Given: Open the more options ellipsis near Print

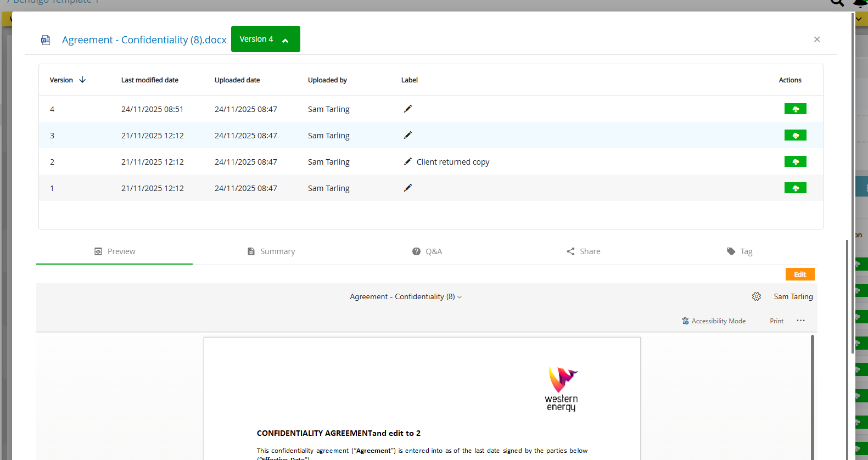Looking at the screenshot, I should tap(801, 321).
